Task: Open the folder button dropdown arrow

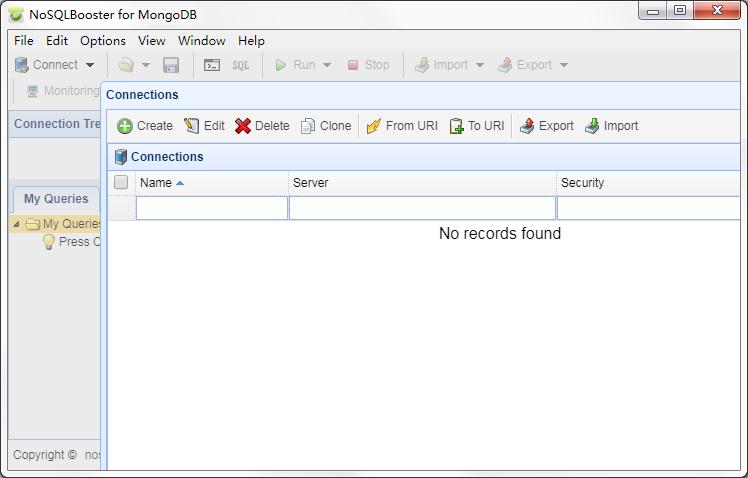Action: [146, 65]
